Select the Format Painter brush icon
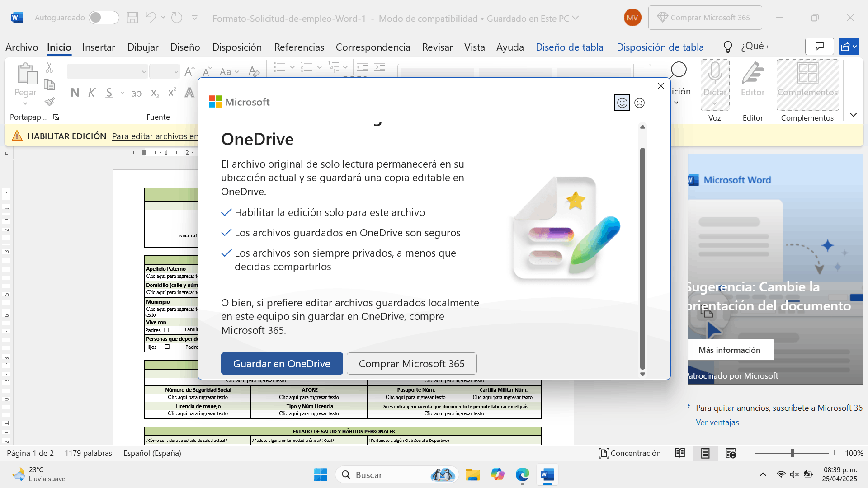The height and width of the screenshot is (488, 868). 50,102
